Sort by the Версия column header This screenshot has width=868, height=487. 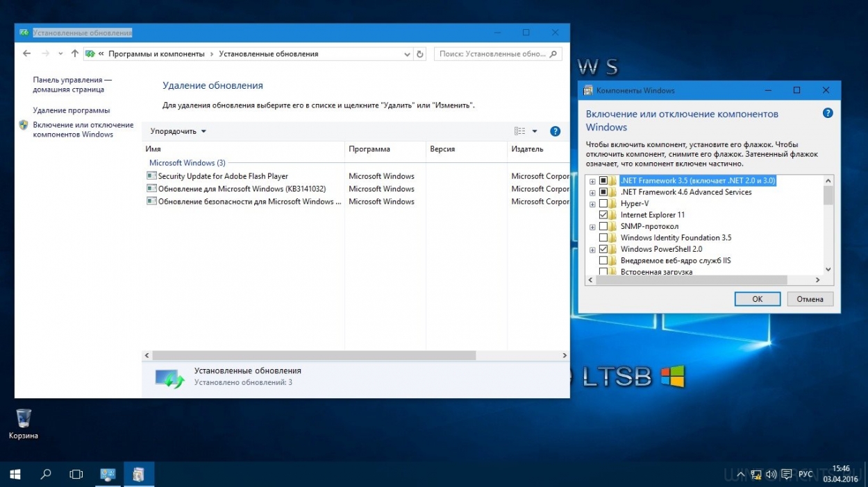coord(467,149)
